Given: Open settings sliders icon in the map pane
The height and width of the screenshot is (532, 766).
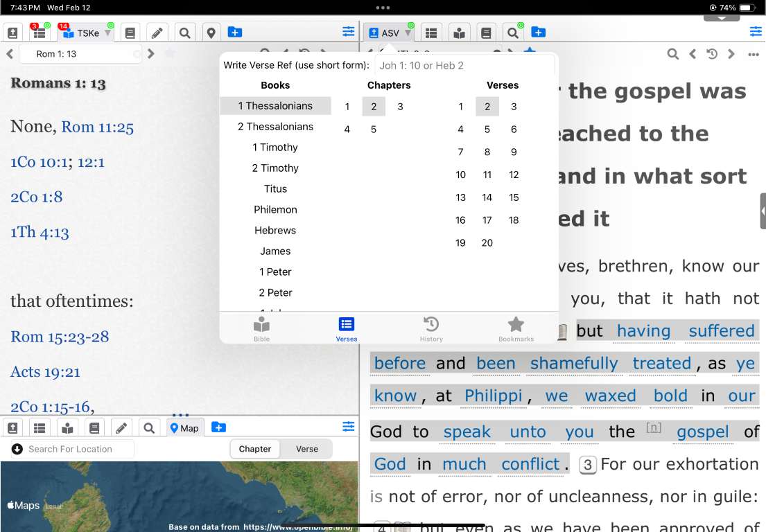Looking at the screenshot, I should coord(348,427).
